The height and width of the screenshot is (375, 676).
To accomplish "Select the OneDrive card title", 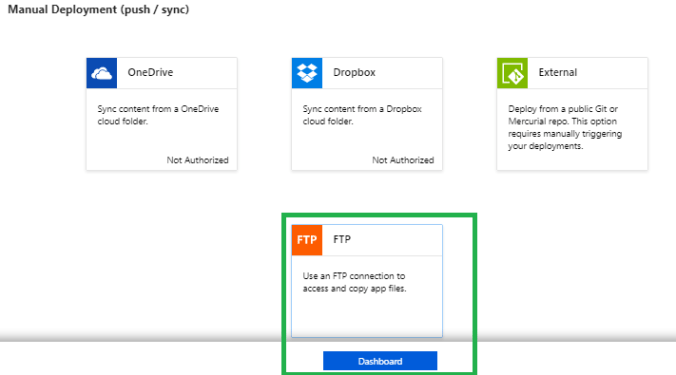I will coord(150,72).
